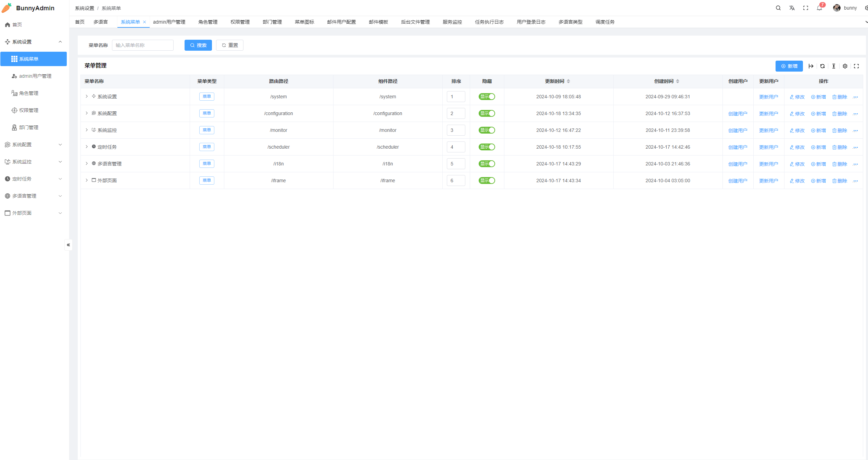The image size is (868, 460).
Task: Click the bunny user avatar
Action: pos(837,8)
